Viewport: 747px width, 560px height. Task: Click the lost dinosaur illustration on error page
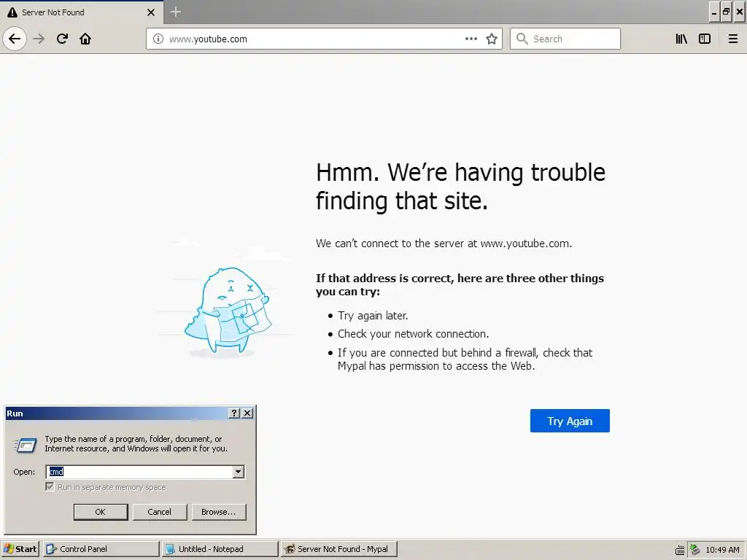coord(228,311)
